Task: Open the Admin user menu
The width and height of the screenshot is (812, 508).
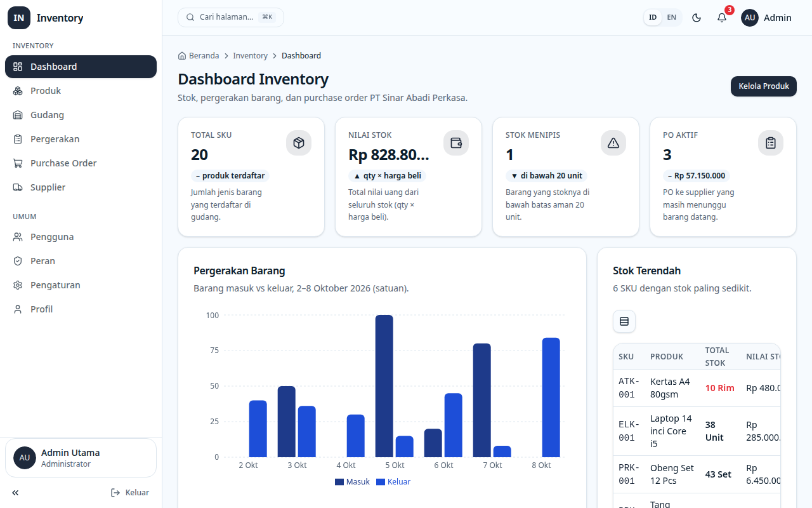Action: [x=766, y=18]
